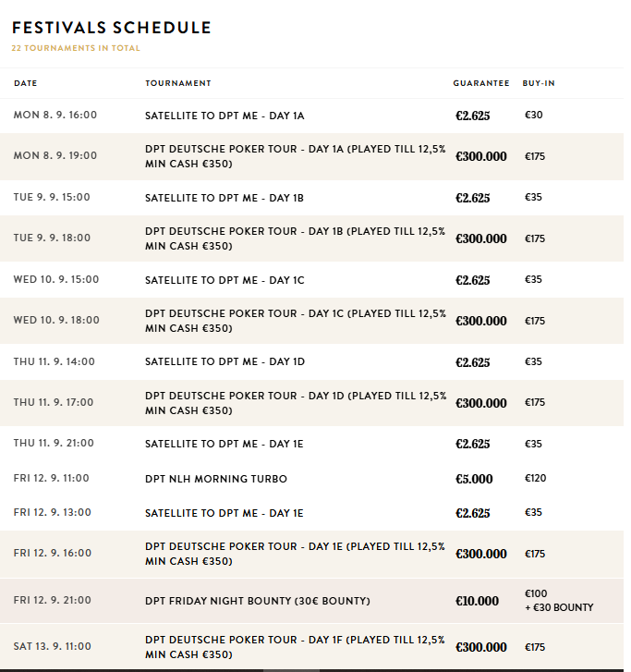
Task: Click the €10.000 guarantee amount
Action: [x=478, y=601]
